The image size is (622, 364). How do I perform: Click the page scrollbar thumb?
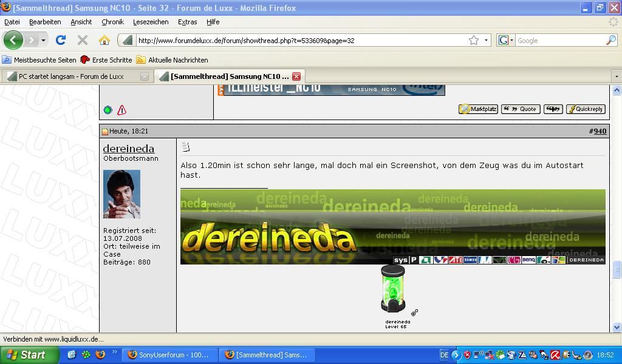coord(617,269)
